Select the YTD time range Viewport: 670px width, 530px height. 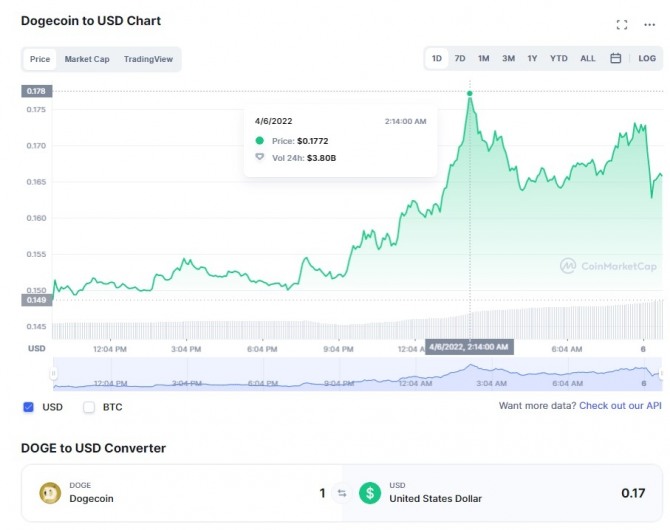click(x=558, y=58)
